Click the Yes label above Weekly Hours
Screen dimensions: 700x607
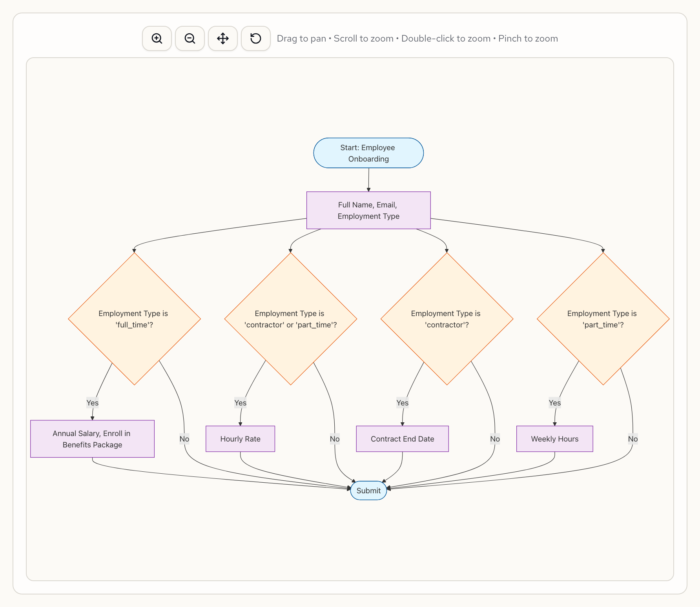(554, 403)
